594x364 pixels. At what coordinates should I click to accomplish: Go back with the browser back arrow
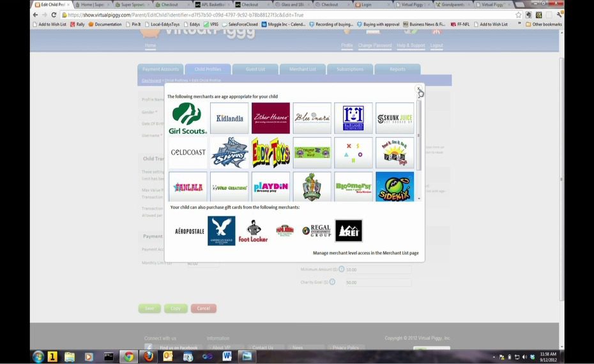35,15
